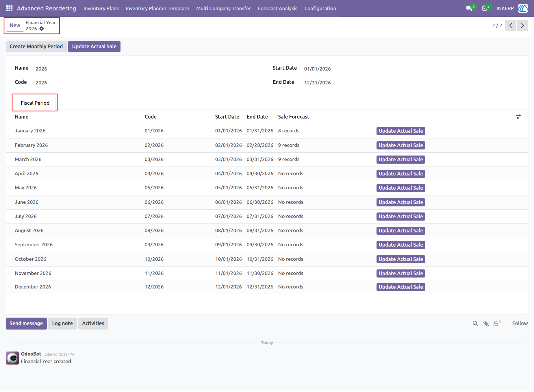The height and width of the screenshot is (392, 534).
Task: Edit the End Date field 12/31/2026
Action: tap(317, 83)
